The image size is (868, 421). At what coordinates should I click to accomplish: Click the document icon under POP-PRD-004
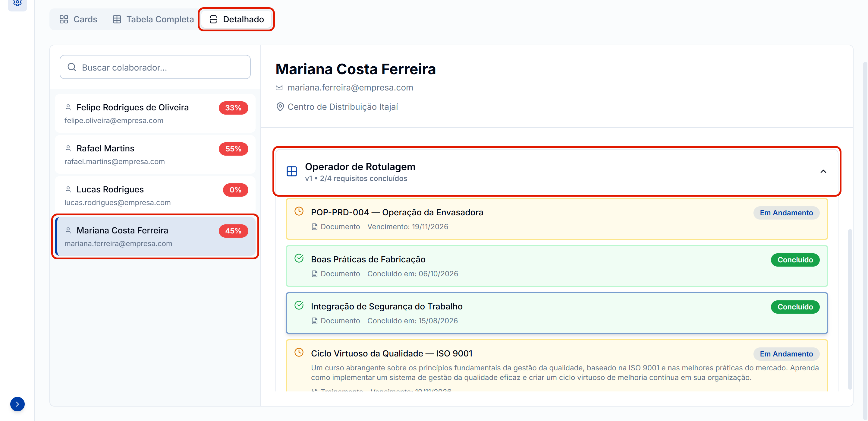click(x=314, y=227)
